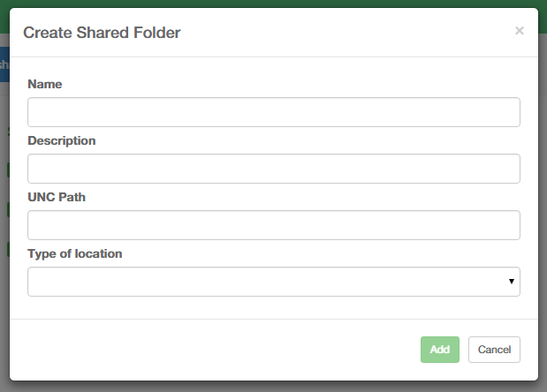The width and height of the screenshot is (547, 392).
Task: Click dimmed backdrop below the dialog
Action: coord(265,387)
